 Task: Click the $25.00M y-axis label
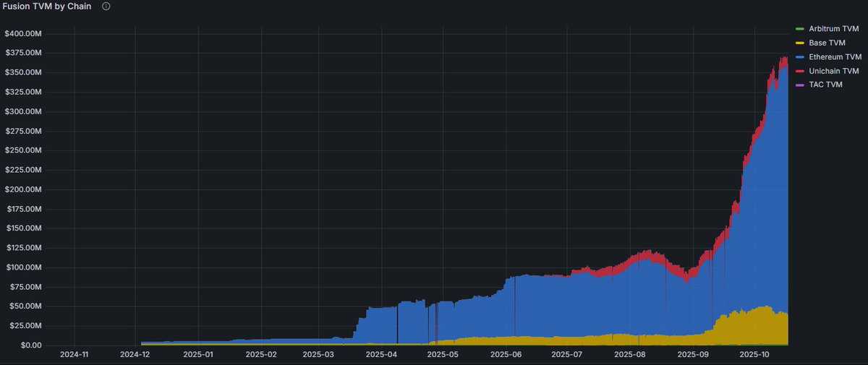tap(25, 326)
